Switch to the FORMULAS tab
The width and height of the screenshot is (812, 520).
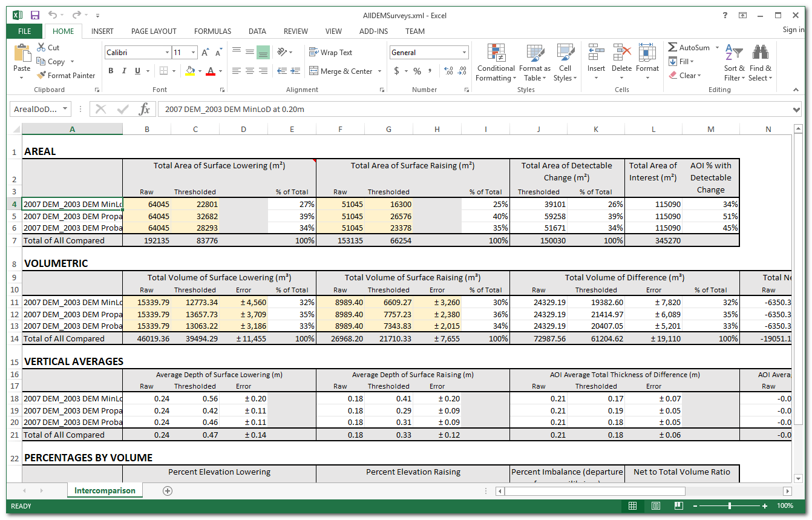tap(212, 31)
